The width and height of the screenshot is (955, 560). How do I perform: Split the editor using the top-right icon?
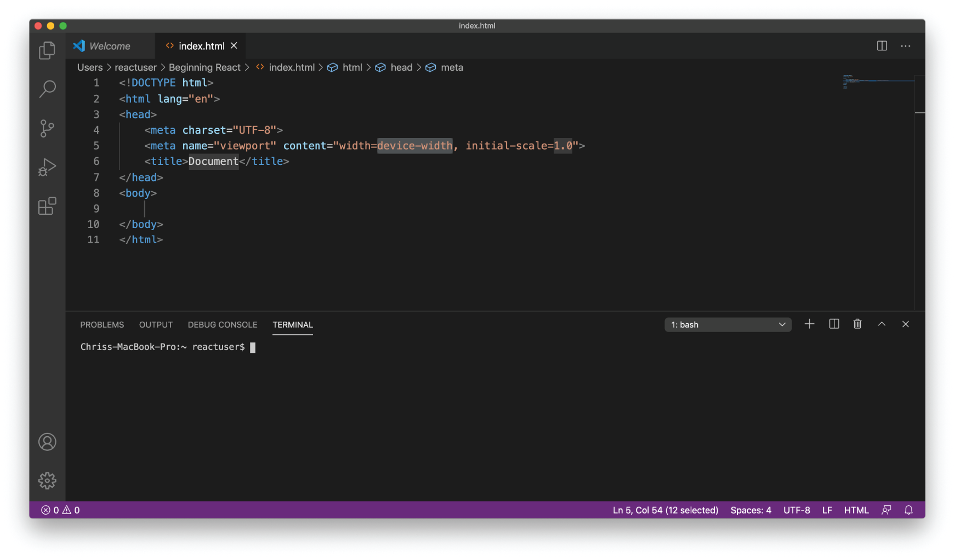pos(882,46)
